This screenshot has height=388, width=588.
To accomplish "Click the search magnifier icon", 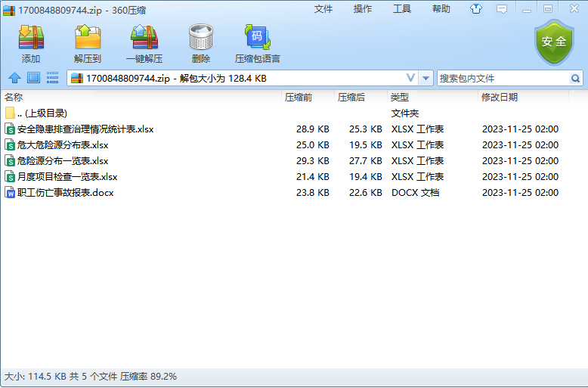I will 575,78.
